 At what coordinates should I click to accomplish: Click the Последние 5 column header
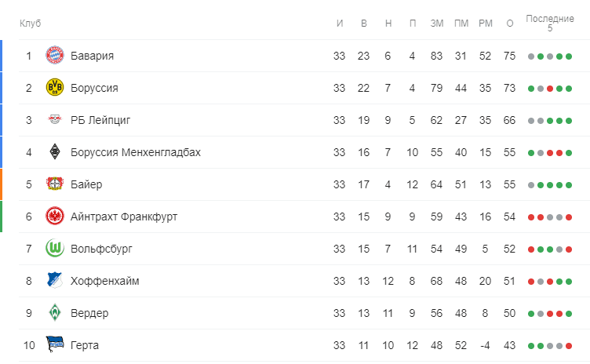550,24
